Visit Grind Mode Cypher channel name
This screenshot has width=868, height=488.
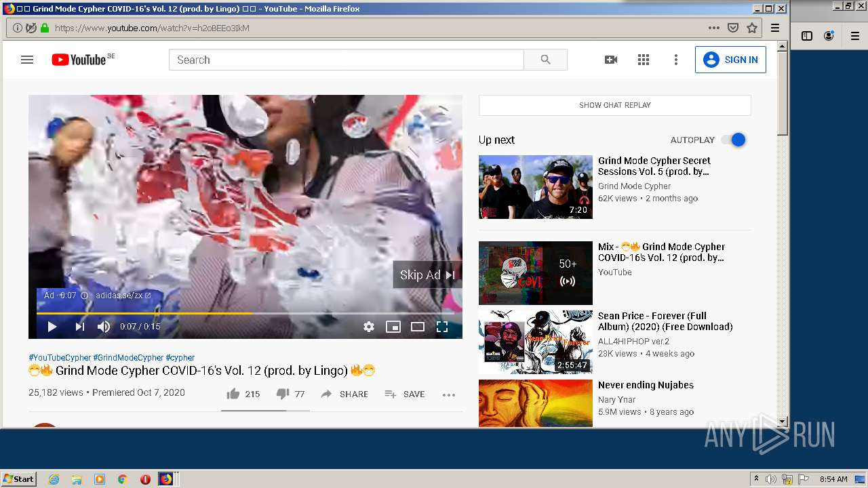634,186
